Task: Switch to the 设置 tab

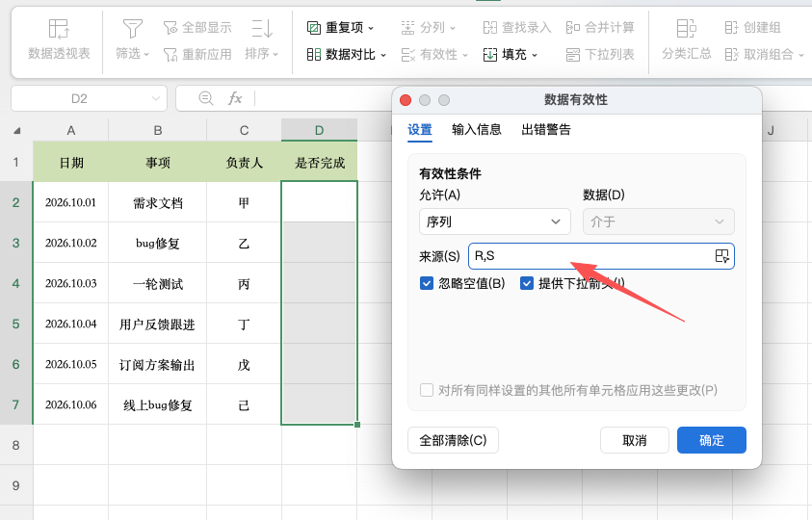Action: [419, 129]
